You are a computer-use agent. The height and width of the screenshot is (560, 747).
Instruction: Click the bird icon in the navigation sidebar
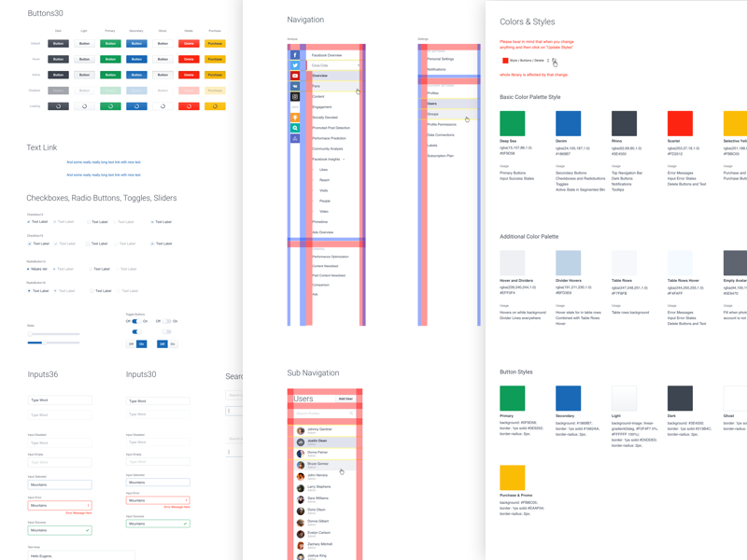(x=294, y=87)
